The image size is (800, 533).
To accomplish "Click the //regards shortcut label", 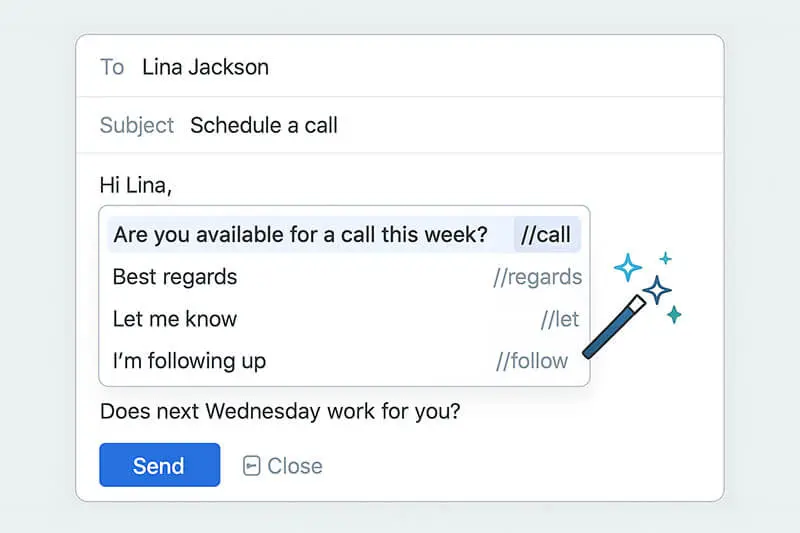I will click(x=537, y=277).
